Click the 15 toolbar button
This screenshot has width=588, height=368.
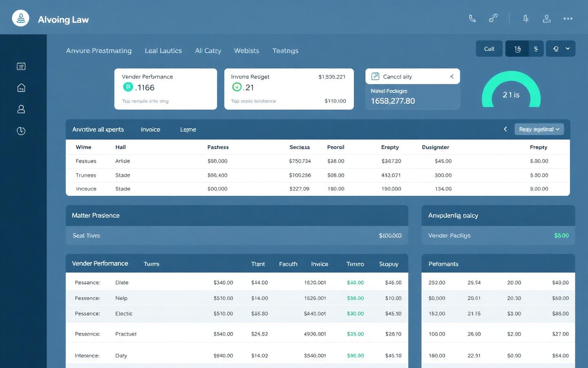517,49
